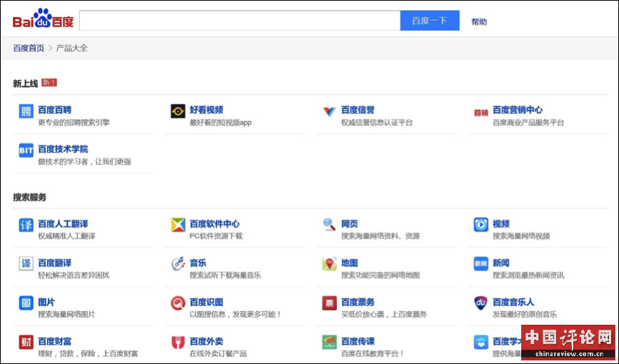The image size is (619, 364).
Task: Click the 地图 map pin icon
Action: [x=329, y=264]
